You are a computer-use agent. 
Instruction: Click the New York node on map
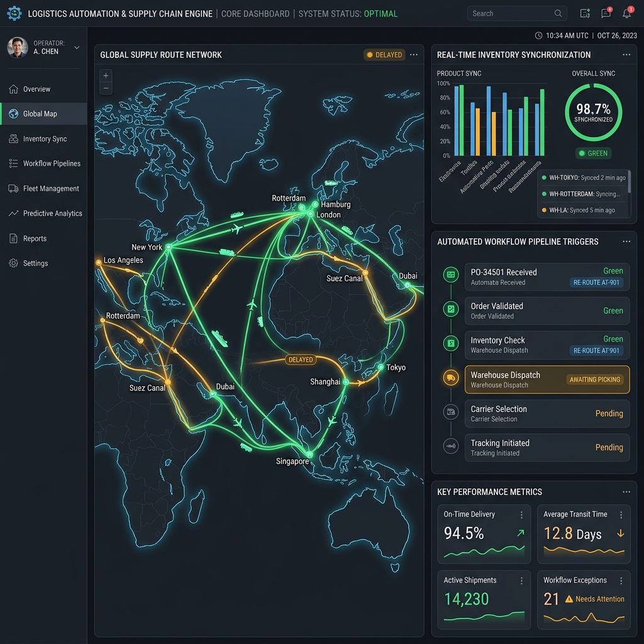(169, 247)
